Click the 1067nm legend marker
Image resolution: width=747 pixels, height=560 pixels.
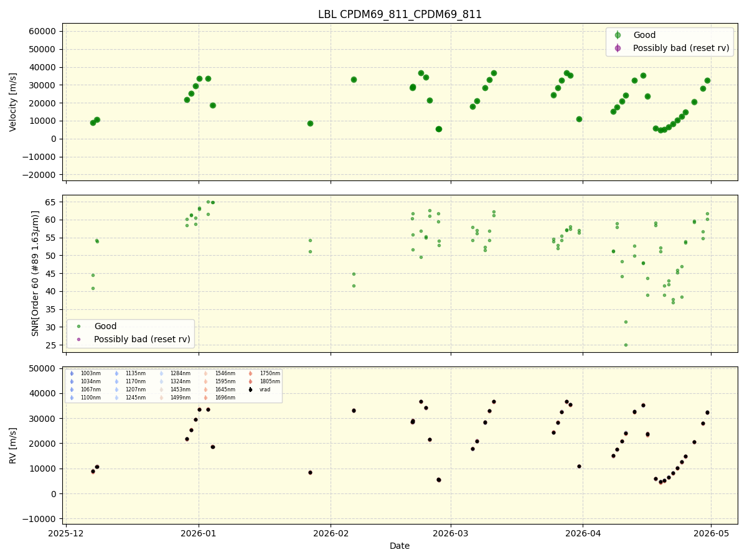(x=72, y=390)
